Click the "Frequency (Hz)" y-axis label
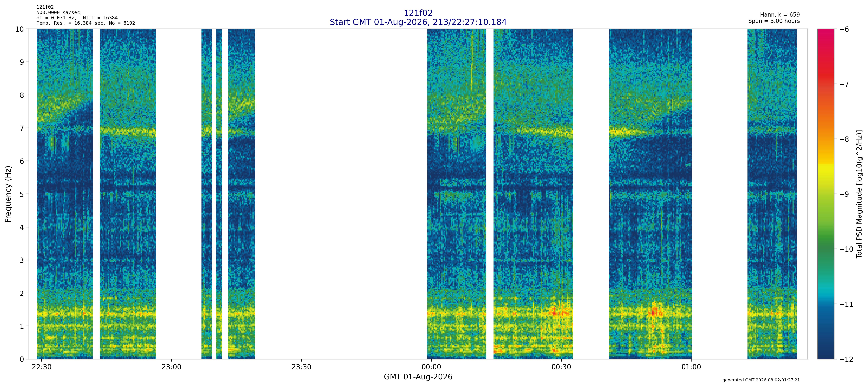This screenshot has height=387, width=868. coord(8,194)
